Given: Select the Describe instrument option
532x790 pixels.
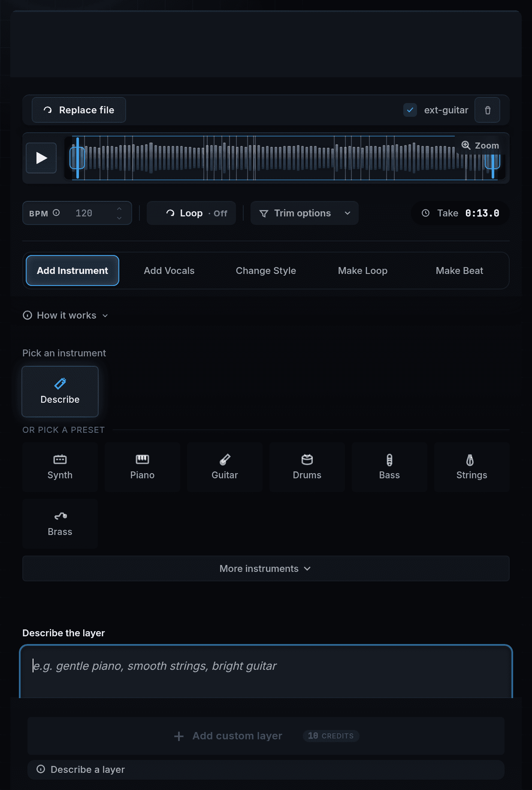Looking at the screenshot, I should click(60, 392).
